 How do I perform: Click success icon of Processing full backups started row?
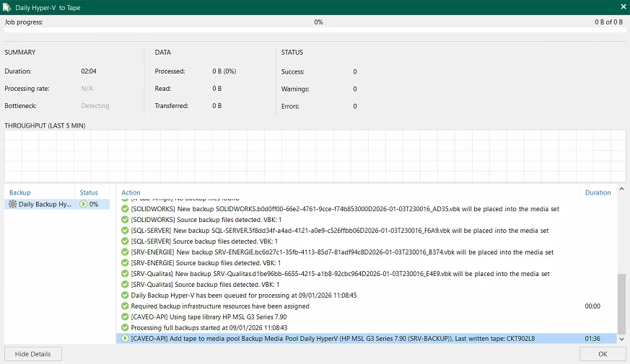coord(125,328)
